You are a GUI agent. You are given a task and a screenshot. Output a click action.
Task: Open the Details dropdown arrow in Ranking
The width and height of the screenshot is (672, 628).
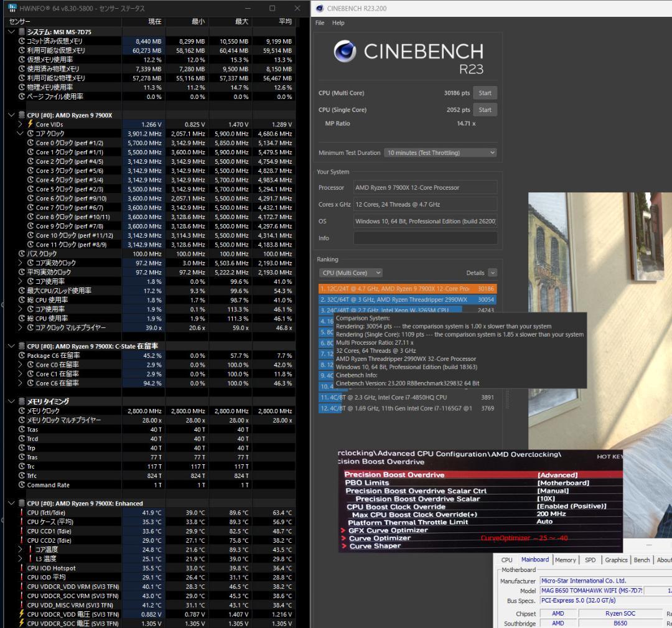click(492, 273)
